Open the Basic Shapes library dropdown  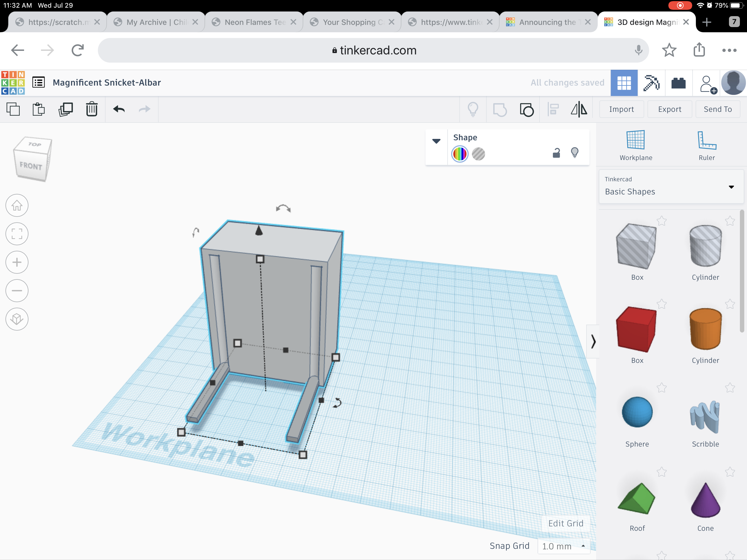(671, 186)
